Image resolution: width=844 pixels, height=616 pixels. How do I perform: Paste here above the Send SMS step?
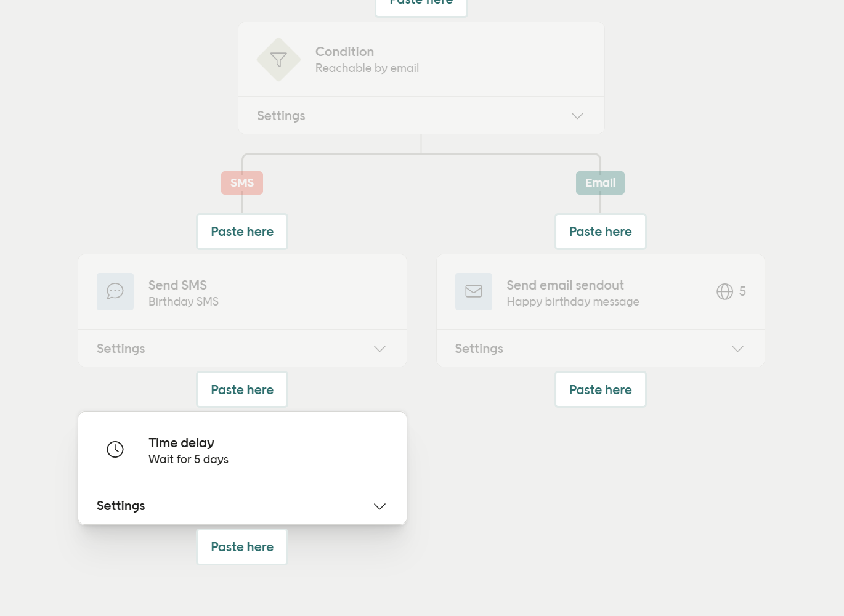(x=242, y=232)
